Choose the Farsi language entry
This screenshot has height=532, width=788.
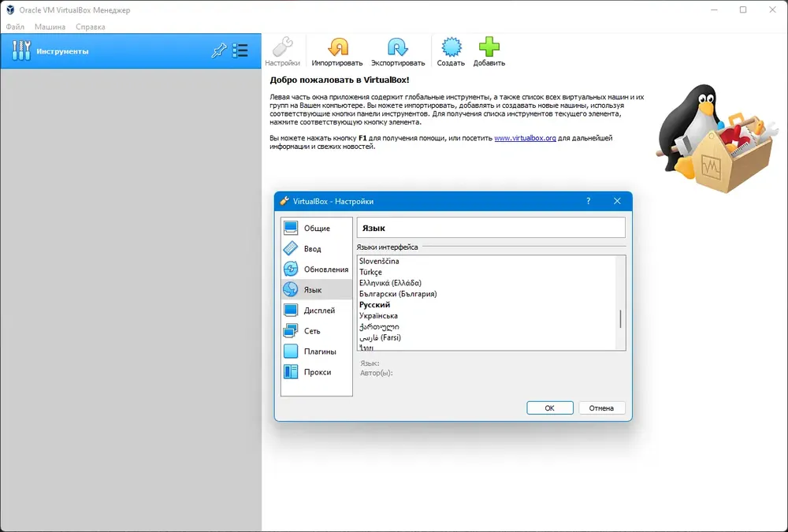click(x=486, y=338)
